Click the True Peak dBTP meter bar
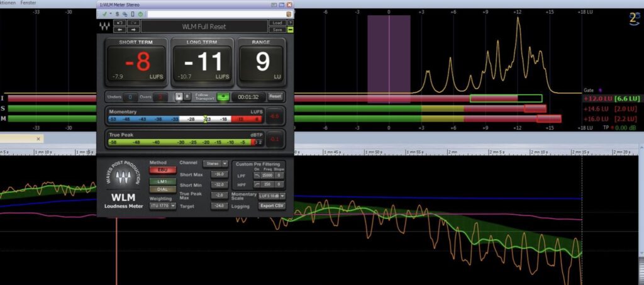644x285 pixels. 185,142
